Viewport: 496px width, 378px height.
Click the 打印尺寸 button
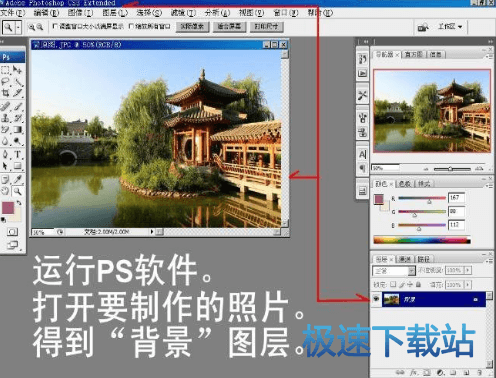click(266, 26)
